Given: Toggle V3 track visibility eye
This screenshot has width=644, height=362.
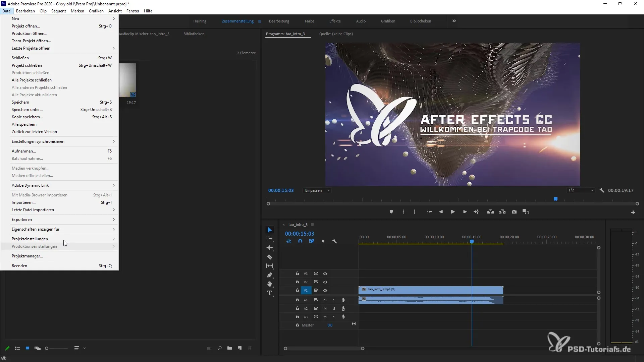Looking at the screenshot, I should pyautogui.click(x=325, y=274).
